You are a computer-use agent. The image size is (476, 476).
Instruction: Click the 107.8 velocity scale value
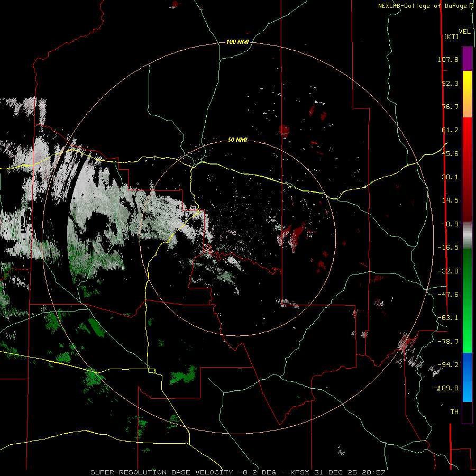[448, 59]
